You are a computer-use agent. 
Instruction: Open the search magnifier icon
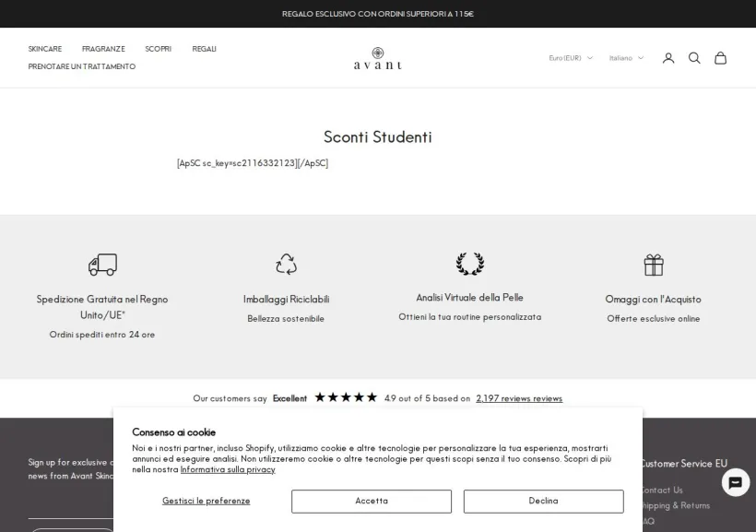[694, 58]
